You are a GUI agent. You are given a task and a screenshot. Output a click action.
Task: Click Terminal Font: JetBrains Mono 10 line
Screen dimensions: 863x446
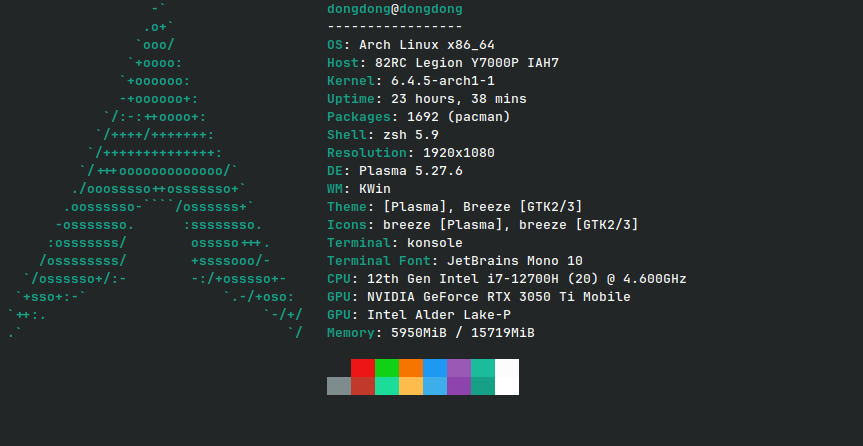(455, 261)
